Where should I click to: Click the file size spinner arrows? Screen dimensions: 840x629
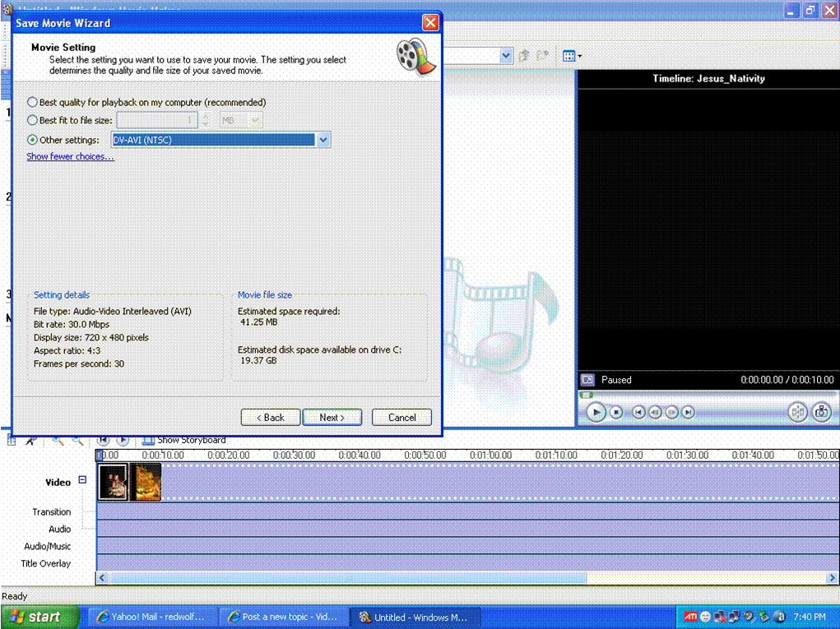tap(206, 120)
